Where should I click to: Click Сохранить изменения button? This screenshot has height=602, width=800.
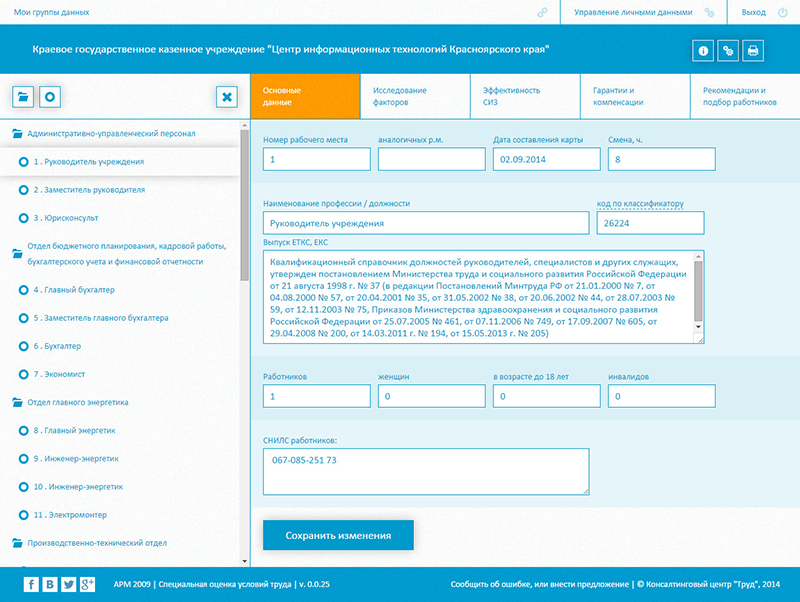[338, 535]
